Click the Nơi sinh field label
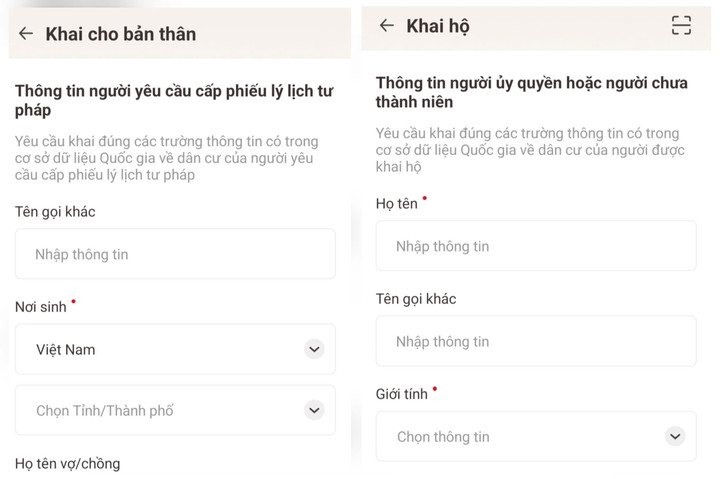The height and width of the screenshot is (479, 720). point(41,307)
